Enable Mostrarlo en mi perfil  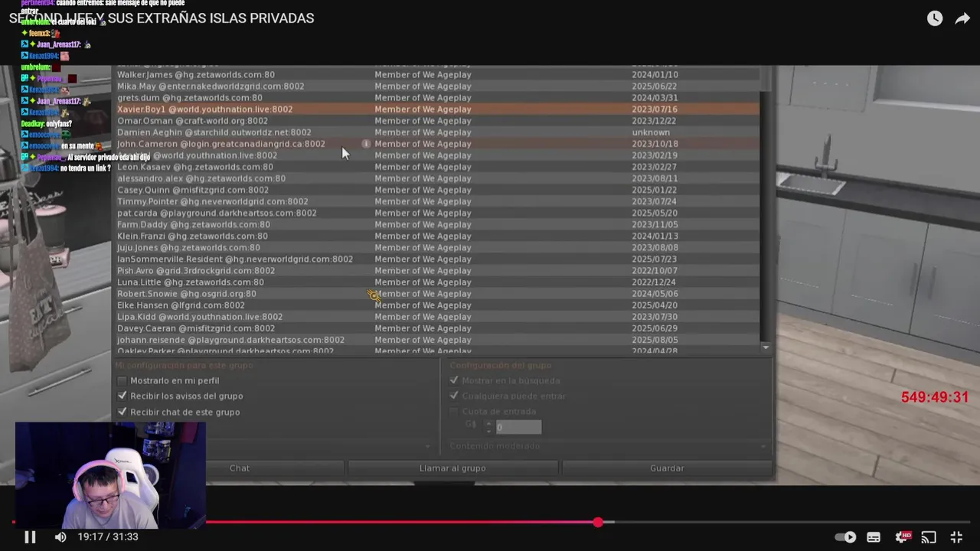(122, 380)
